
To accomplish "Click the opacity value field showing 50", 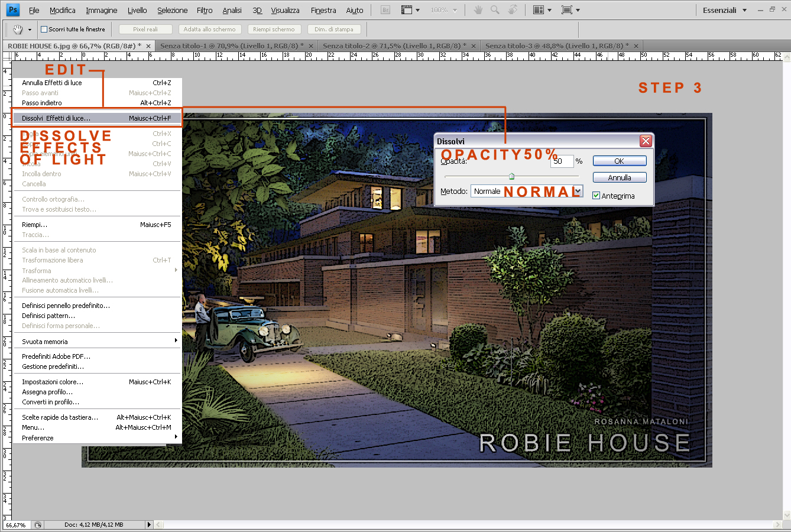I will (561, 160).
